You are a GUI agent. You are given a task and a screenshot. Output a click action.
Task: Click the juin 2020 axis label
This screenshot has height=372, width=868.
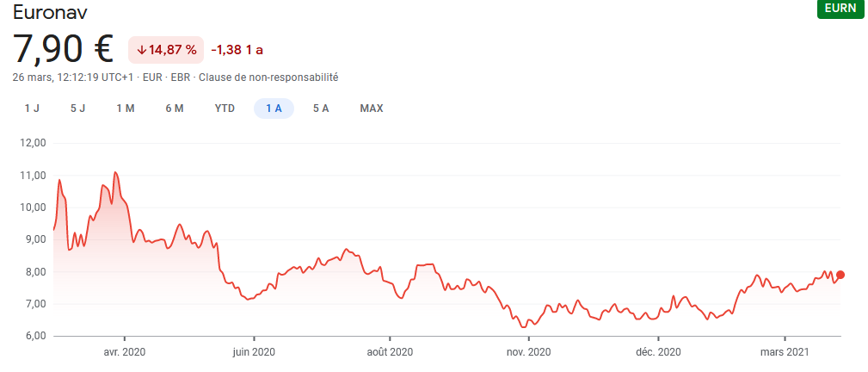pos(254,351)
